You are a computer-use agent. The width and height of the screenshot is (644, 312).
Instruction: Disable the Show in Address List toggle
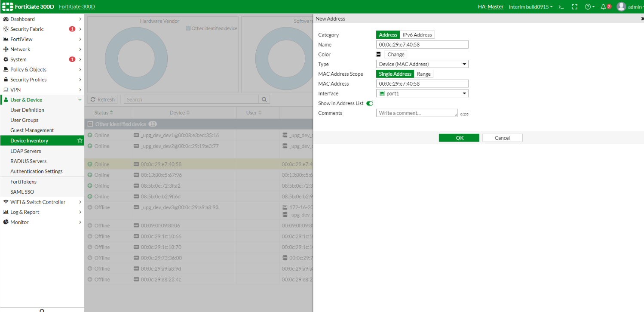(369, 103)
